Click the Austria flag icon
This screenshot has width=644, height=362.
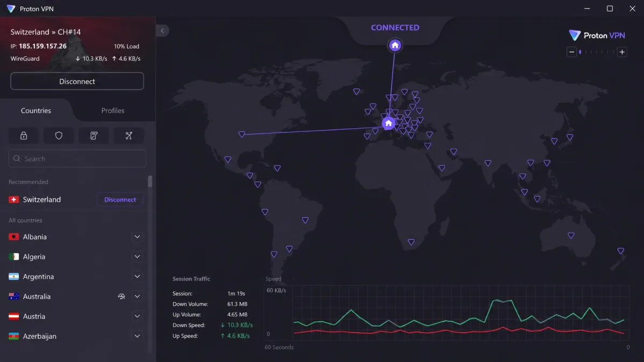[13, 316]
